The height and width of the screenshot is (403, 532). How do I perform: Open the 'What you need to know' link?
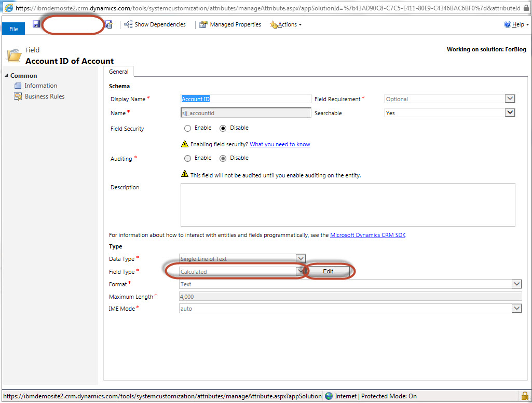tap(280, 144)
